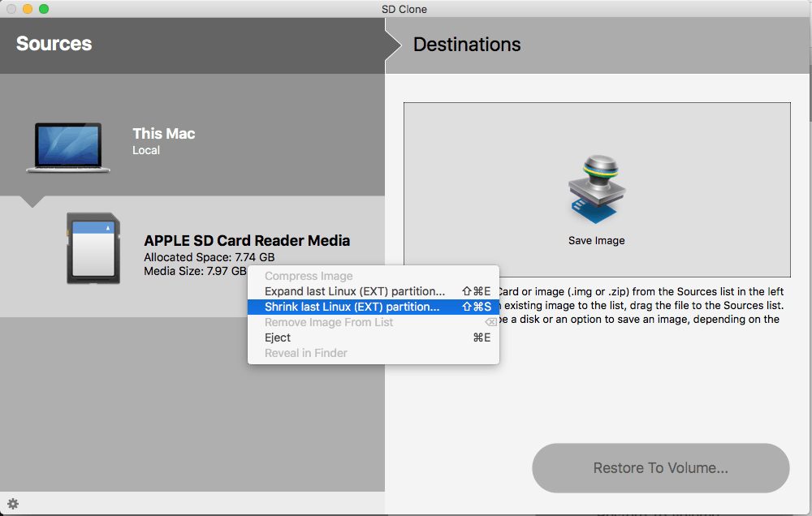Viewport: 812px width, 516px height.
Task: Click Remove Image From List entry
Action: coord(374,322)
